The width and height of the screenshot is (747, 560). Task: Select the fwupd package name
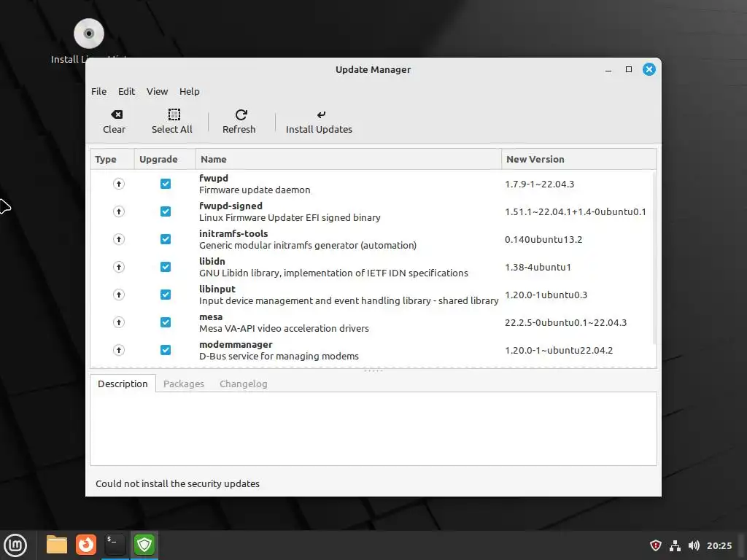click(214, 178)
